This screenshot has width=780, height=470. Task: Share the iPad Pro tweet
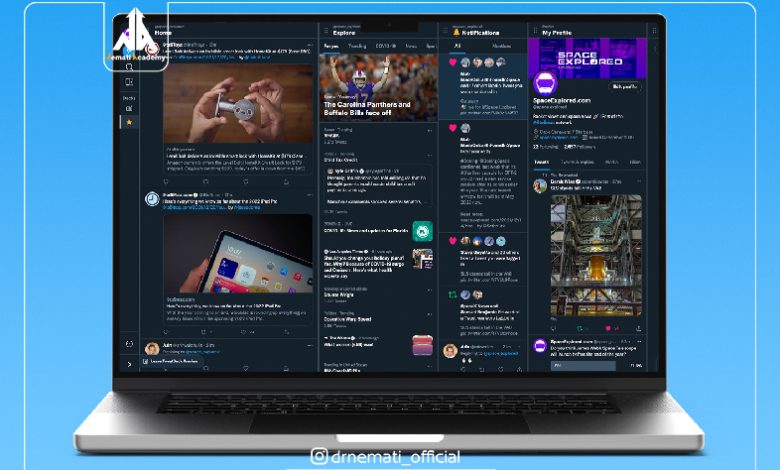coord(287,332)
